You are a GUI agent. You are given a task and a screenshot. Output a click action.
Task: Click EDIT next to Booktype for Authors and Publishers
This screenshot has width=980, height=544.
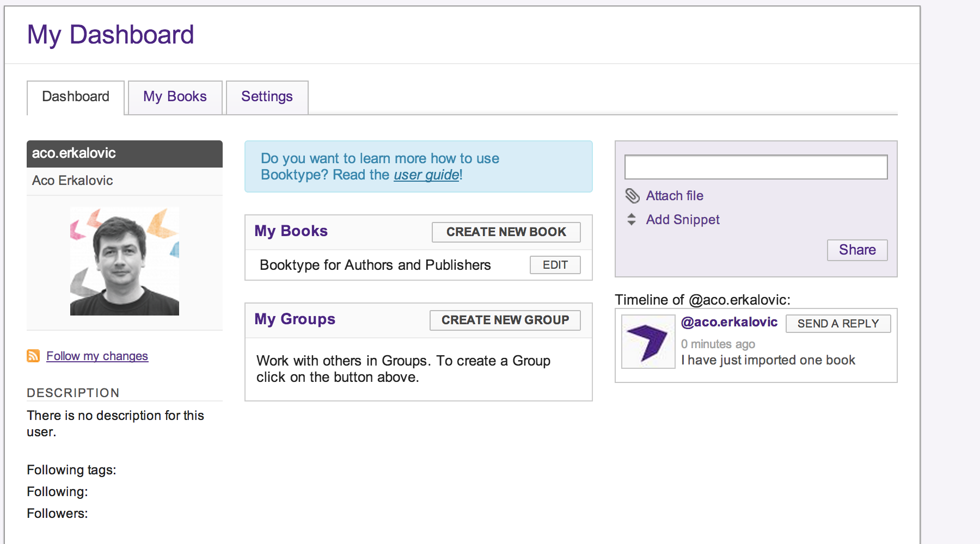(x=555, y=265)
